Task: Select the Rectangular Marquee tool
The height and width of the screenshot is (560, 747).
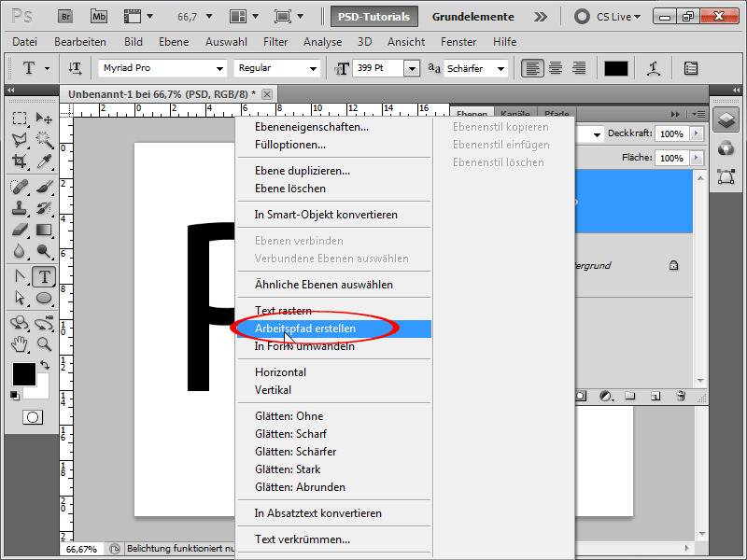Action: (20, 118)
